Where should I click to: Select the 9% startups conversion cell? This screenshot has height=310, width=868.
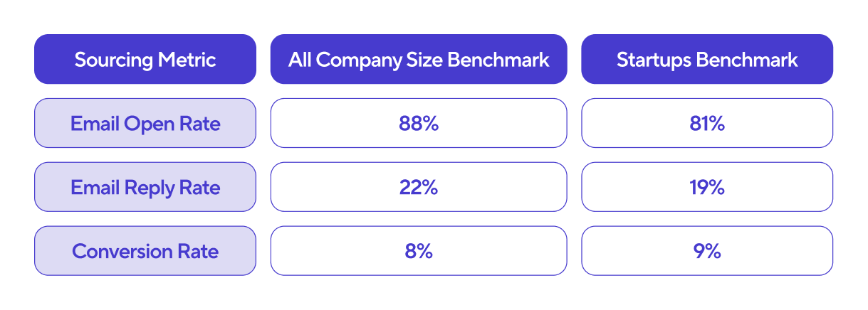pos(707,251)
